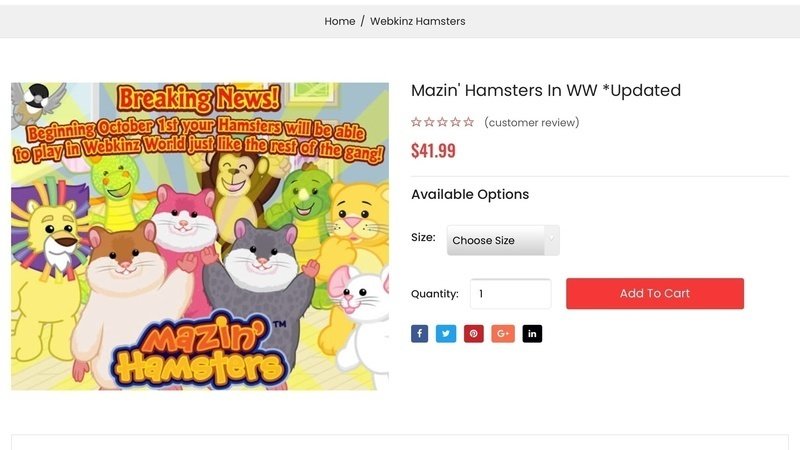Go to Home breadcrumb link
The height and width of the screenshot is (450, 800).
click(x=340, y=21)
